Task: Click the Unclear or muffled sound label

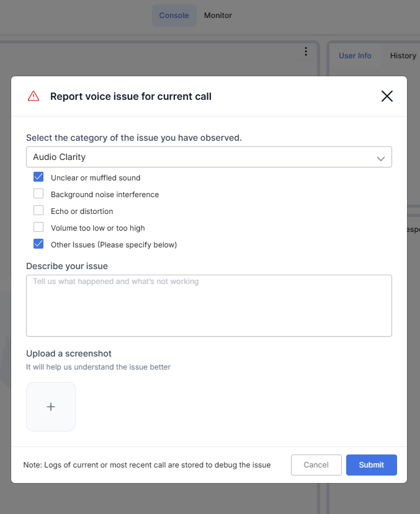Action: [96, 178]
